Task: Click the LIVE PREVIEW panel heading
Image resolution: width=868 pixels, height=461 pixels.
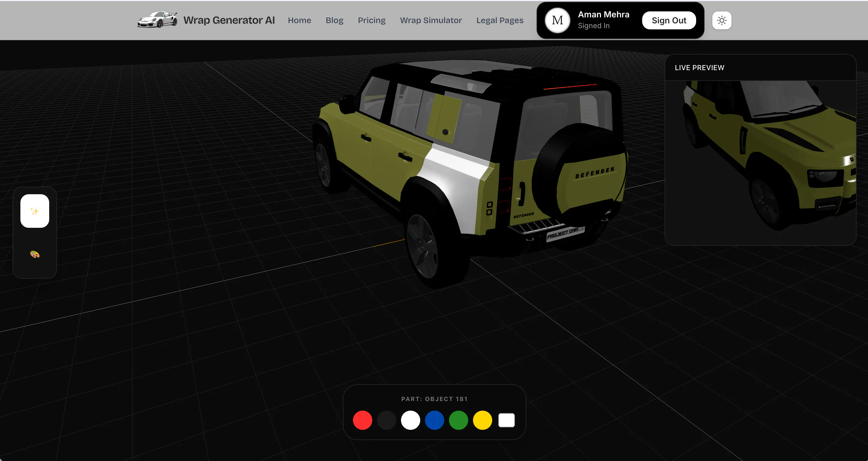Action: 699,68
